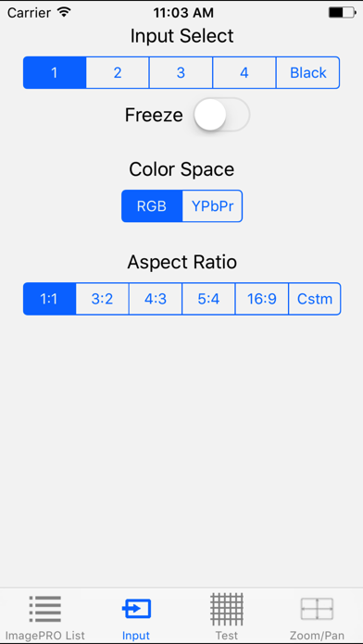Viewport: 363px width, 644px height.
Task: Open the Zoom/Pan icon
Action: (317, 609)
